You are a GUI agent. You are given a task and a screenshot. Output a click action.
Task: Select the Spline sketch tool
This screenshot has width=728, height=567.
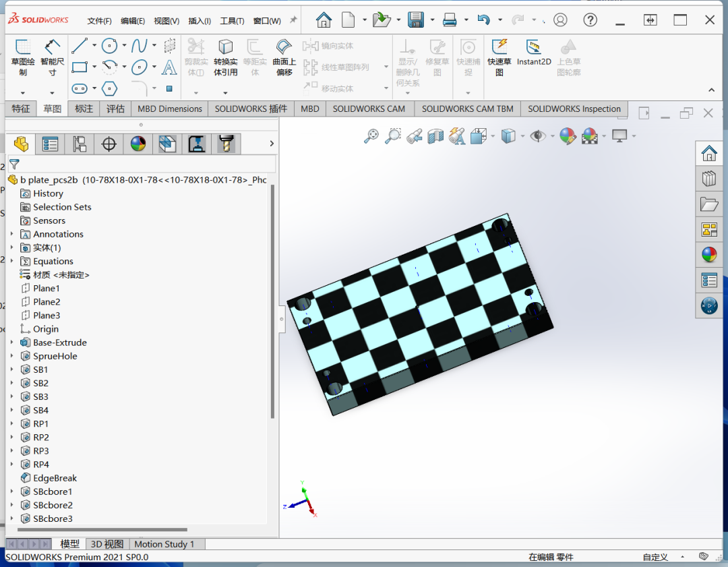pyautogui.click(x=139, y=46)
